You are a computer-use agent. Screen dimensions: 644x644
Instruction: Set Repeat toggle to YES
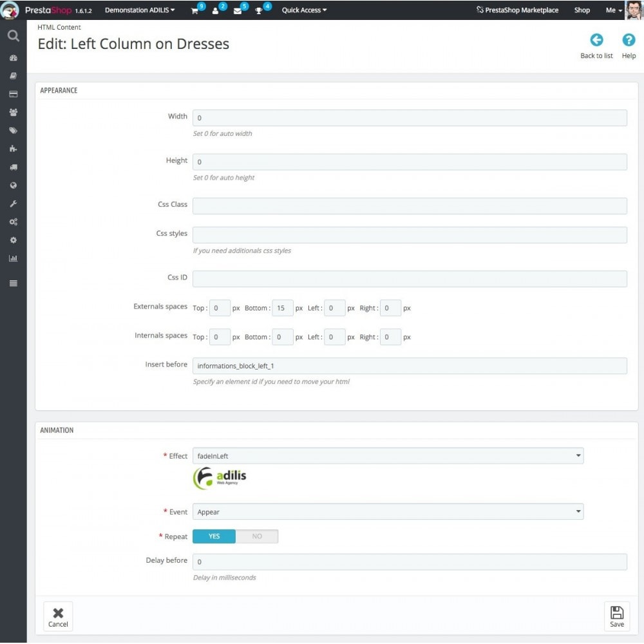[x=214, y=536]
